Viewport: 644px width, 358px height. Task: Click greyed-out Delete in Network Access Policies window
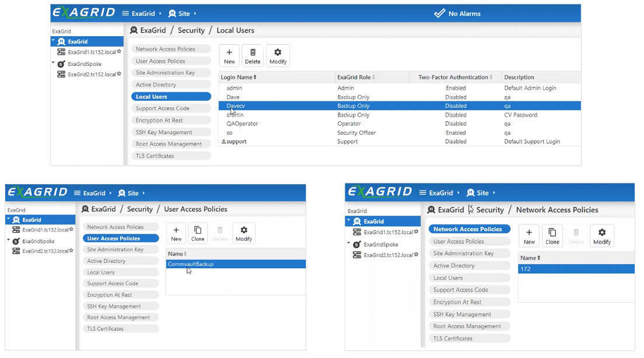pos(576,236)
